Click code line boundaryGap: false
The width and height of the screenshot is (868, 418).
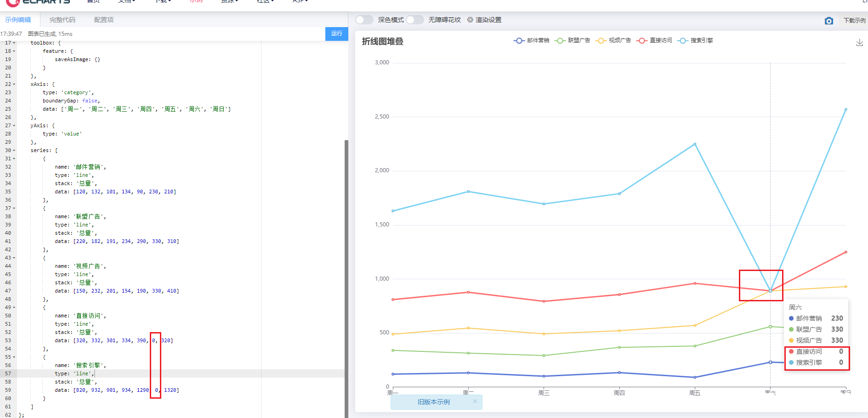click(71, 101)
